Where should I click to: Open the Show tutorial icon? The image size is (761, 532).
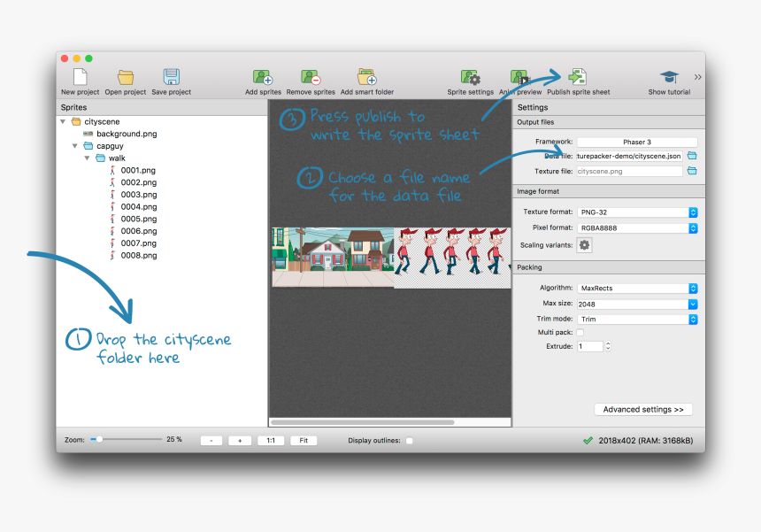pyautogui.click(x=669, y=78)
